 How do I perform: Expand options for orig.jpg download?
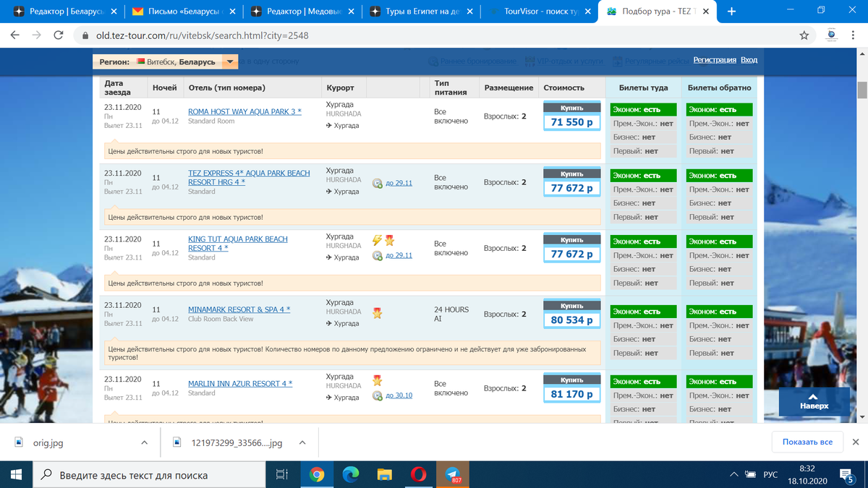(x=144, y=442)
